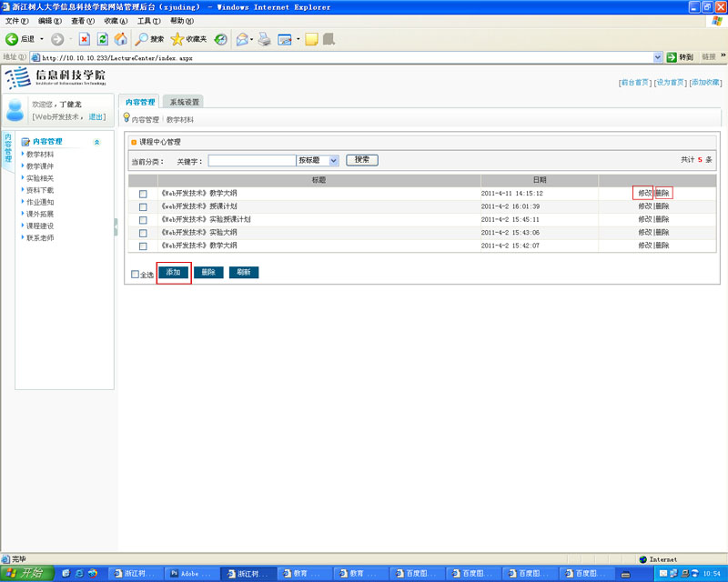Image resolution: width=728 pixels, height=582 pixels.
Task: Collapse the 内容管理 sidebar panel chevron
Action: pyautogui.click(x=97, y=142)
